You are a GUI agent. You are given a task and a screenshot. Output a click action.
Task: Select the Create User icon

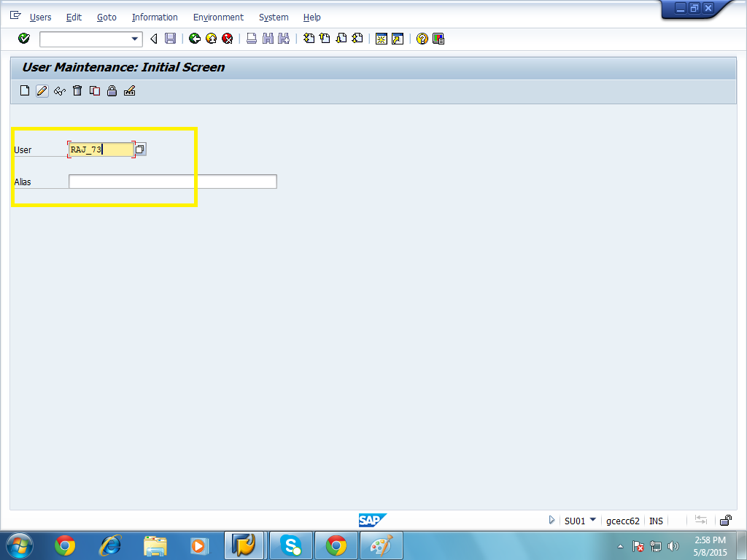pyautogui.click(x=24, y=90)
